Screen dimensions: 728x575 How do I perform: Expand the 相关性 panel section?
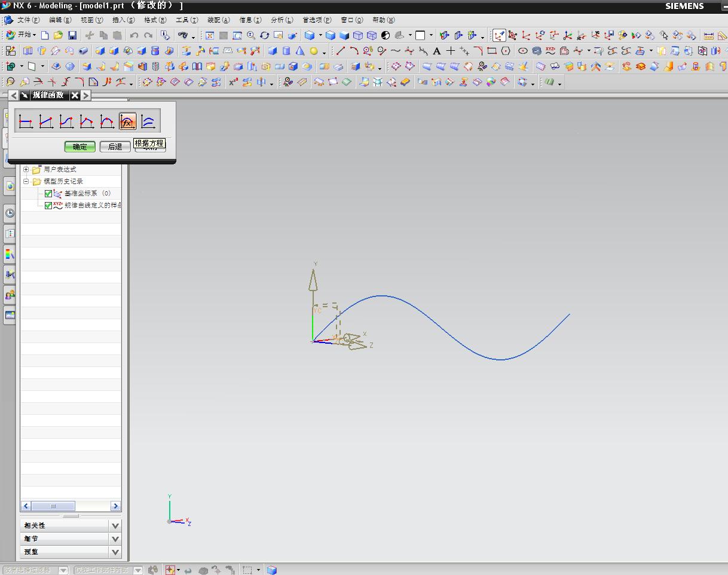click(x=115, y=525)
